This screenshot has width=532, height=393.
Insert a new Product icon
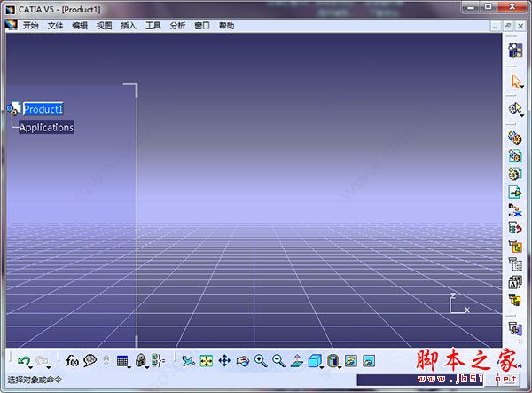[x=515, y=156]
